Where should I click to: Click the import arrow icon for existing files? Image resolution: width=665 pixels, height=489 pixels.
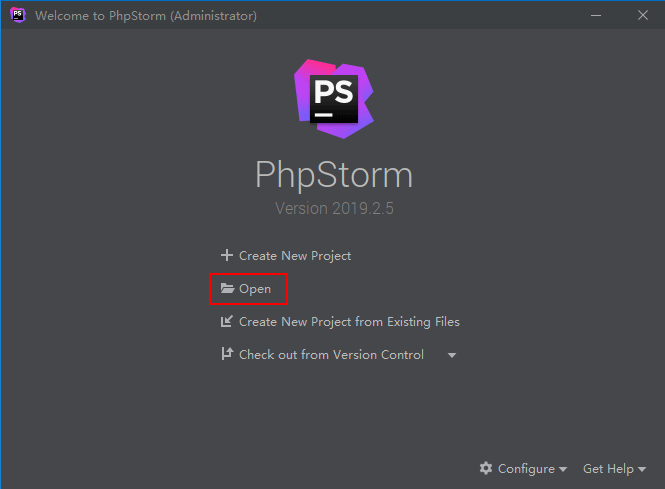coord(227,321)
